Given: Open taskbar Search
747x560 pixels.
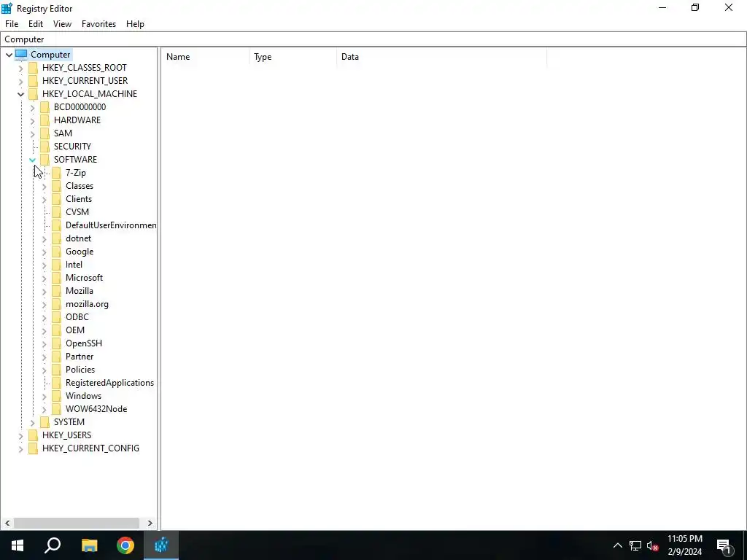Looking at the screenshot, I should point(53,545).
